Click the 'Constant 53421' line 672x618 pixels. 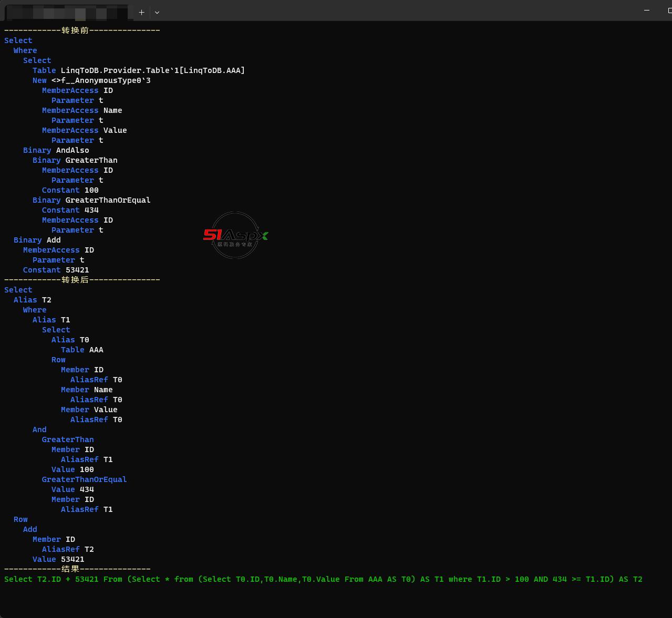coord(56,270)
